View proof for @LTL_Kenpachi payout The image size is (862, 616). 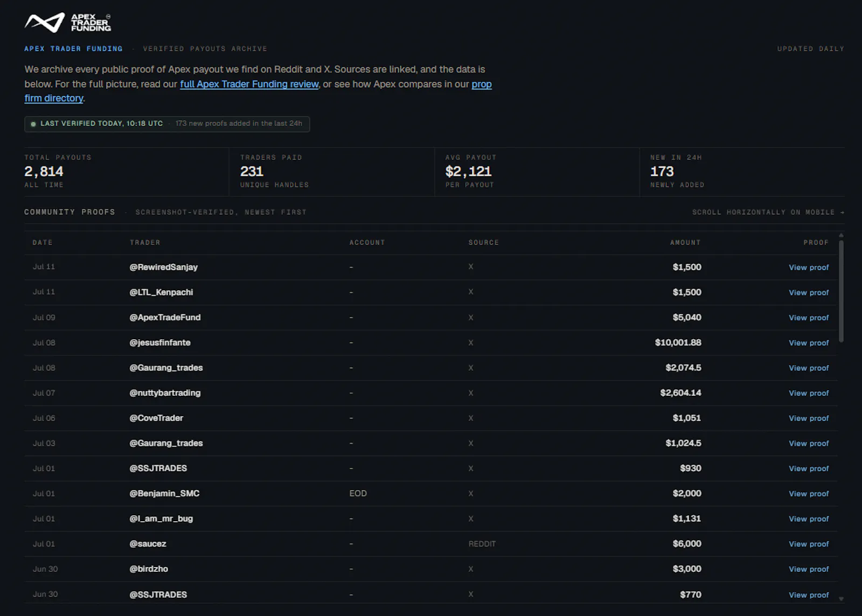809,292
